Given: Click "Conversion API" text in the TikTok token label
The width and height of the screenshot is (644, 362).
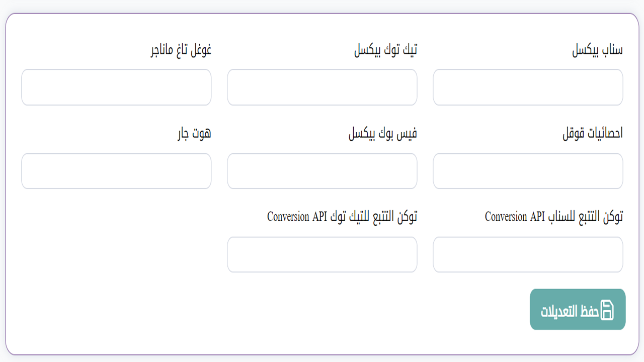Looking at the screenshot, I should (x=297, y=217).
